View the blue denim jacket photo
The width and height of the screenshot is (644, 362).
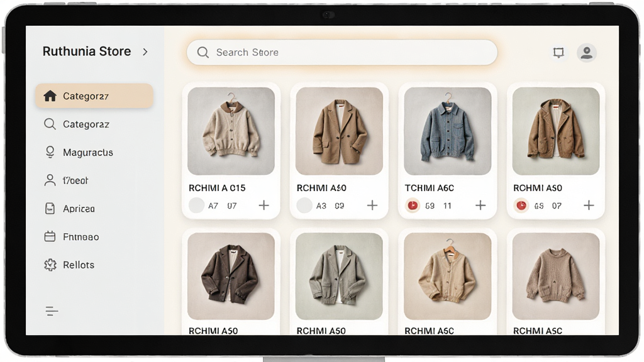tap(448, 131)
